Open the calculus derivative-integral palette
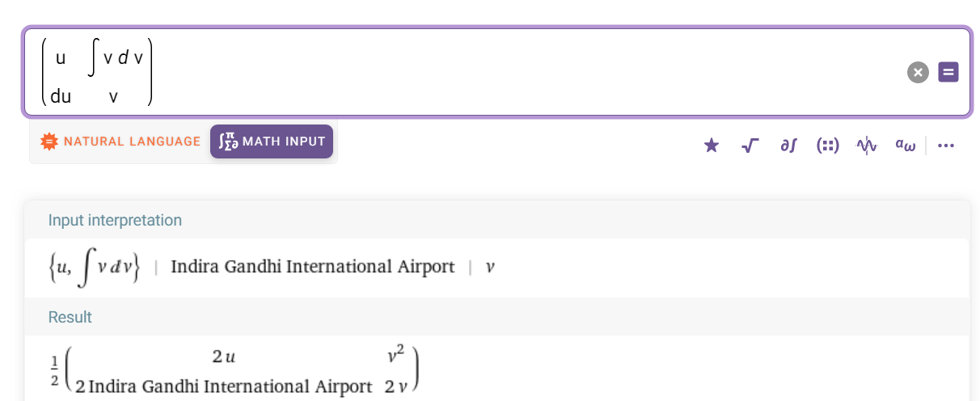The height and width of the screenshot is (401, 980). click(x=789, y=146)
